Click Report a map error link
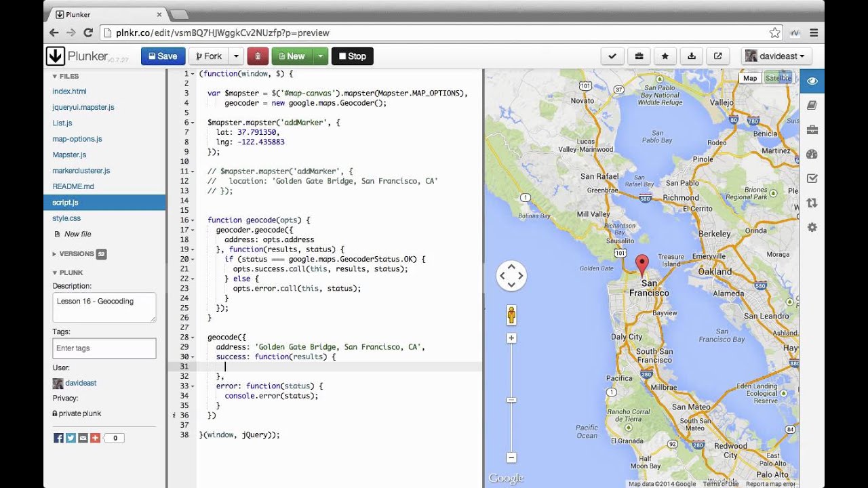 [770, 484]
